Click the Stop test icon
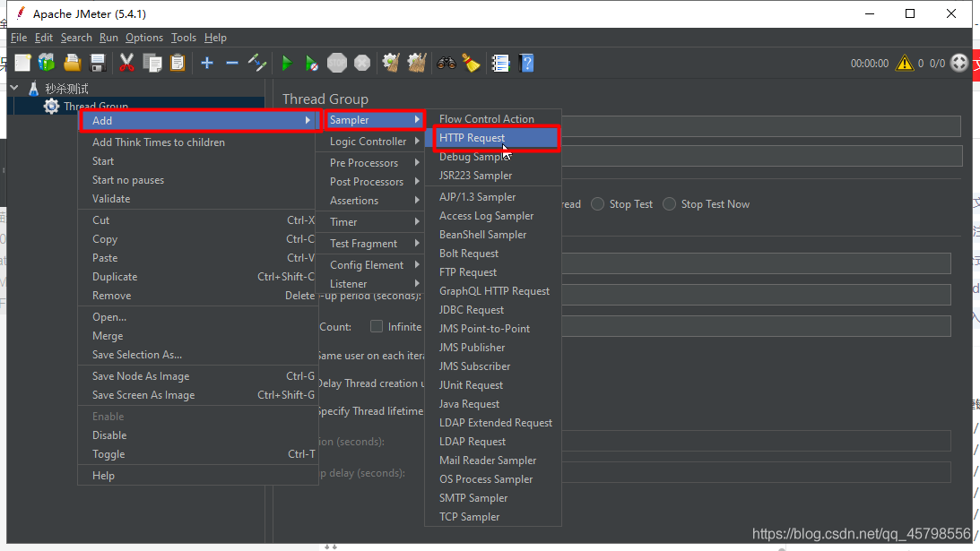This screenshot has width=980, height=551. point(337,63)
